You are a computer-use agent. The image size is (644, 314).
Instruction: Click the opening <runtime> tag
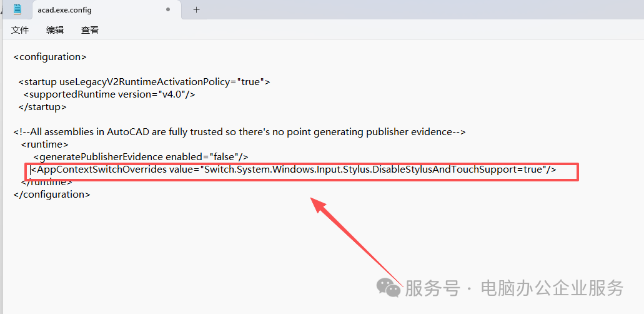click(44, 144)
